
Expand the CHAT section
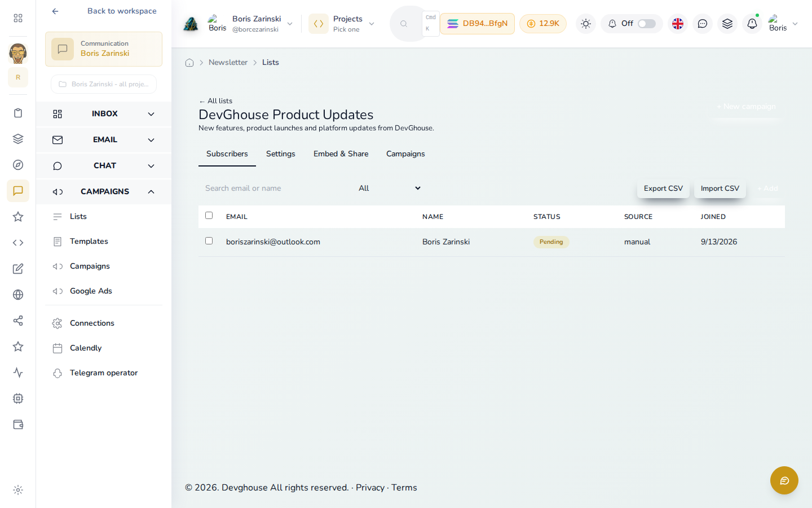coord(104,166)
